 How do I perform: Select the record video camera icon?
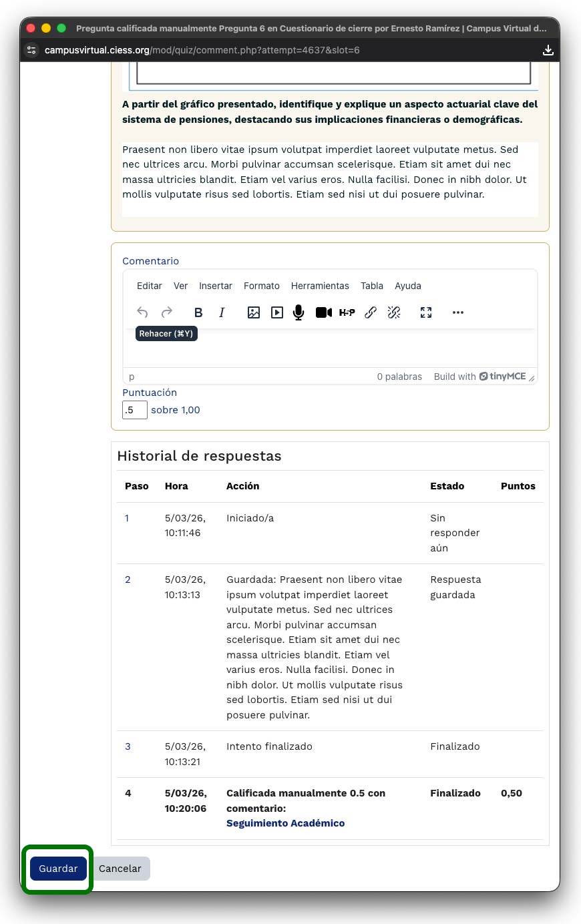point(323,312)
